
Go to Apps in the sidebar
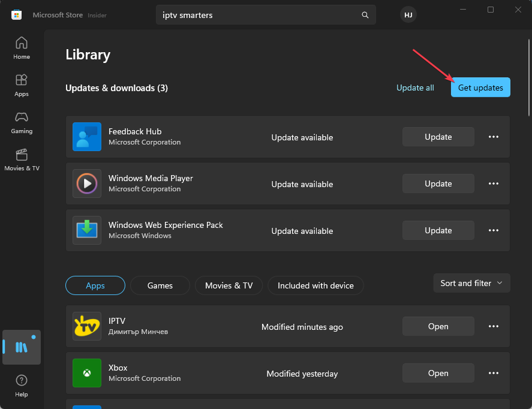pyautogui.click(x=22, y=86)
